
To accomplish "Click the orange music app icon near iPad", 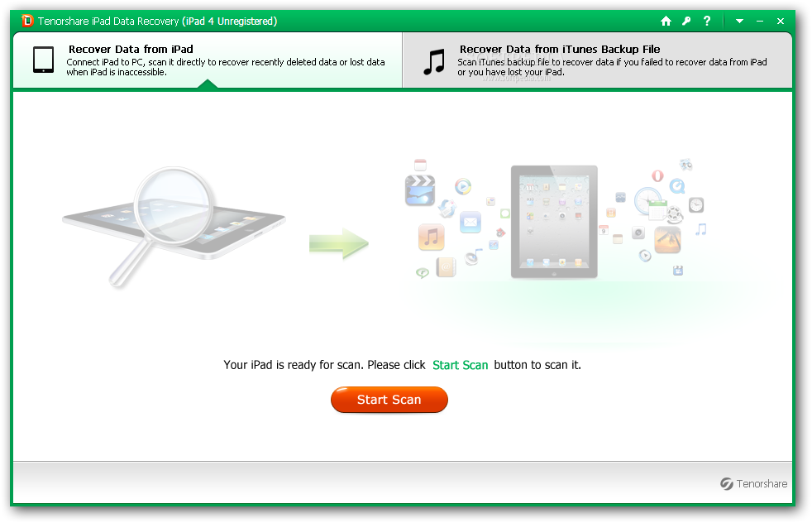I will coord(432,238).
